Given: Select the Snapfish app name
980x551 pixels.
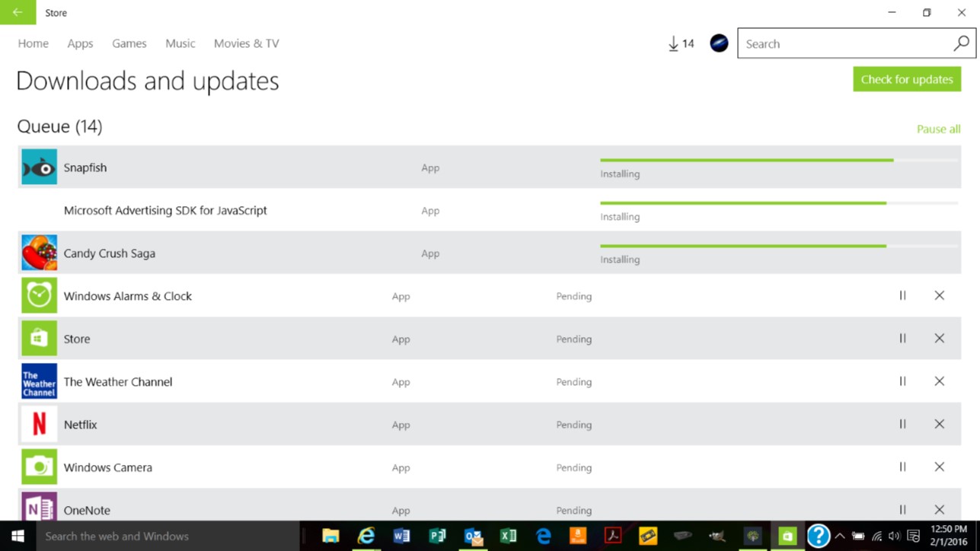Looking at the screenshot, I should [85, 167].
